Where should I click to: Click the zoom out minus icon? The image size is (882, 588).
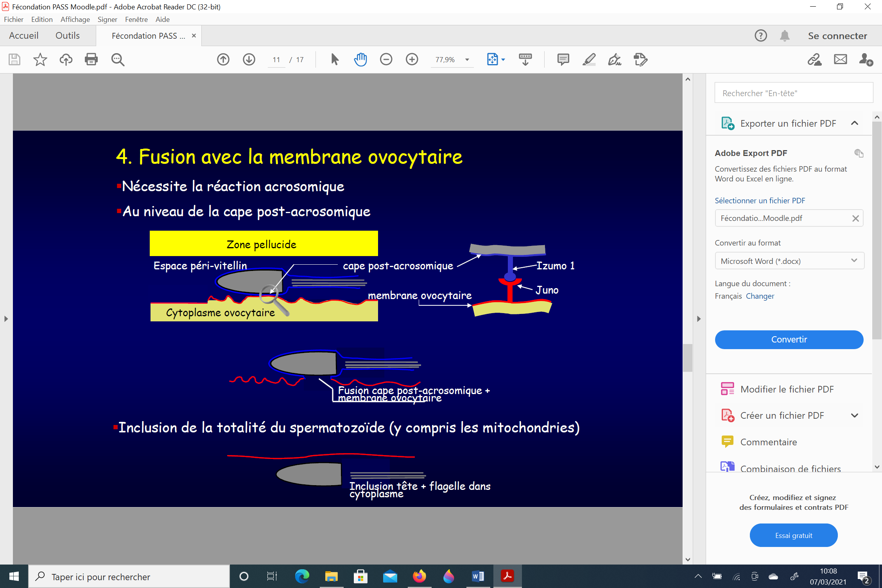386,59
